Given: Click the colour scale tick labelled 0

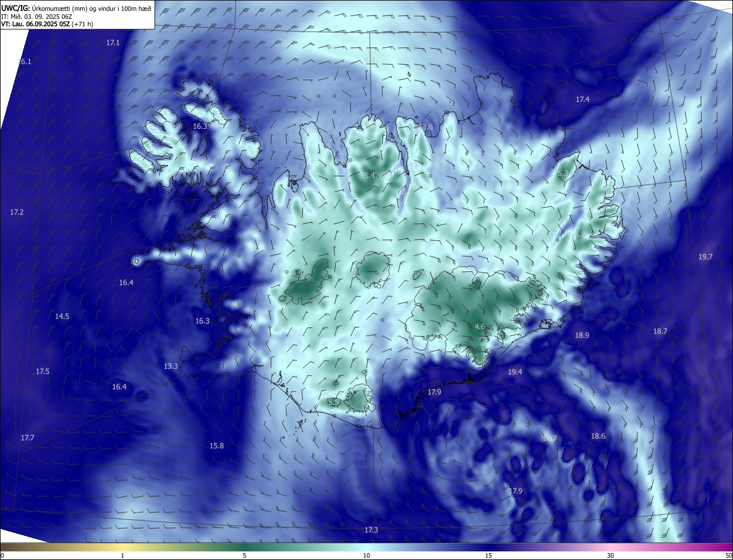Looking at the screenshot, I should point(2,555).
